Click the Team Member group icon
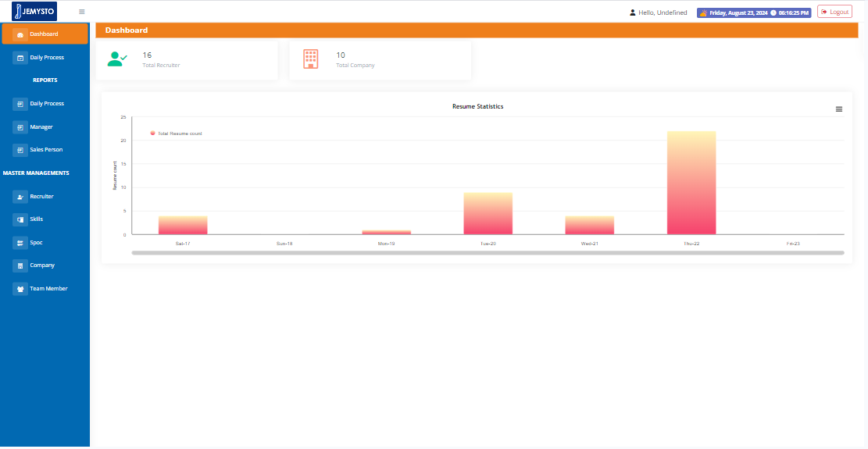868x449 pixels. [20, 289]
